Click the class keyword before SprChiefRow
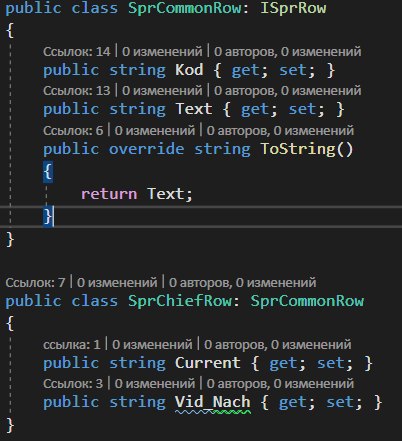 click(x=95, y=301)
